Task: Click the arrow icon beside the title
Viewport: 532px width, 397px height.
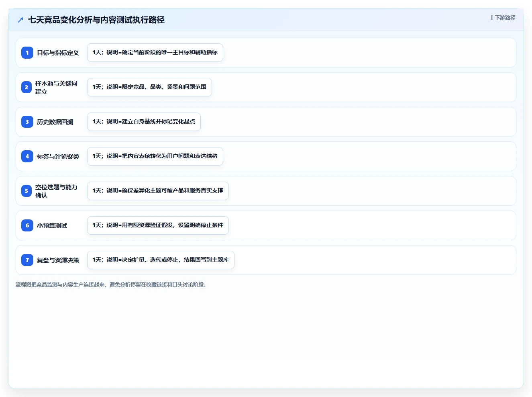Action: (x=20, y=20)
